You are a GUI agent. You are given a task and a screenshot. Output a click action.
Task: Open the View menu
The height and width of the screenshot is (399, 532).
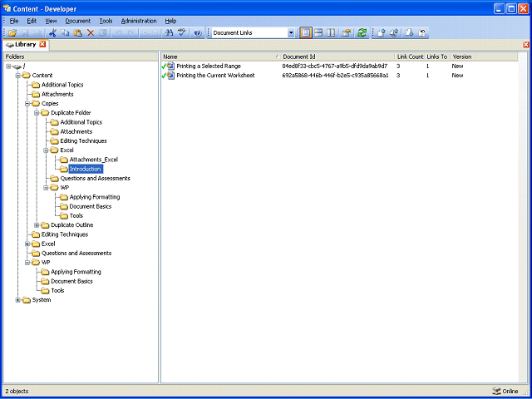(x=51, y=21)
